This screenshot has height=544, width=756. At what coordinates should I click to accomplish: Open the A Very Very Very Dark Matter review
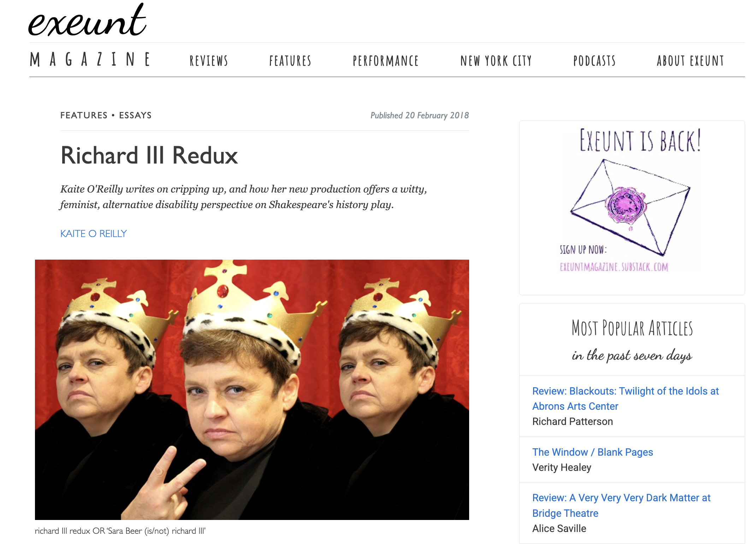click(x=621, y=505)
